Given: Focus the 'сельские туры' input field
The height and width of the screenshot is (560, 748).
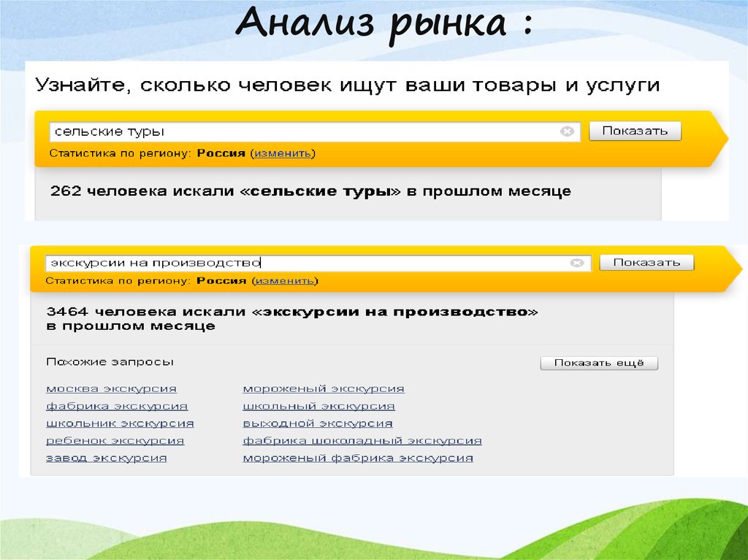Looking at the screenshot, I should (x=299, y=131).
